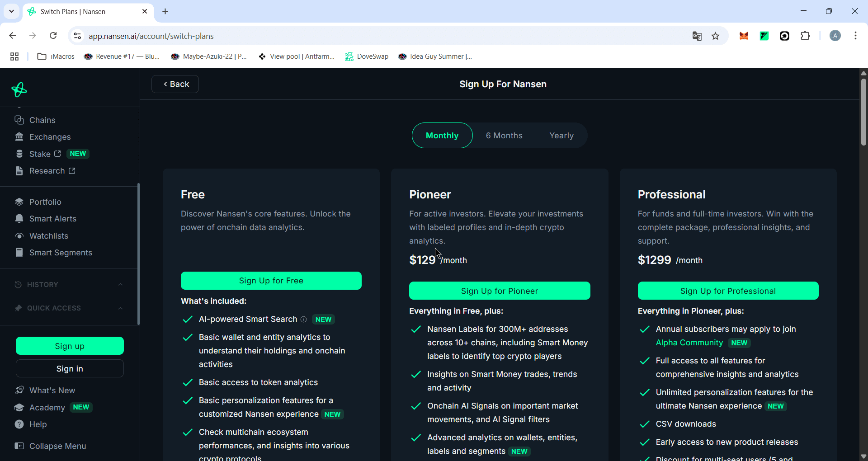
Task: Open Help in the sidebar
Action: (30, 424)
